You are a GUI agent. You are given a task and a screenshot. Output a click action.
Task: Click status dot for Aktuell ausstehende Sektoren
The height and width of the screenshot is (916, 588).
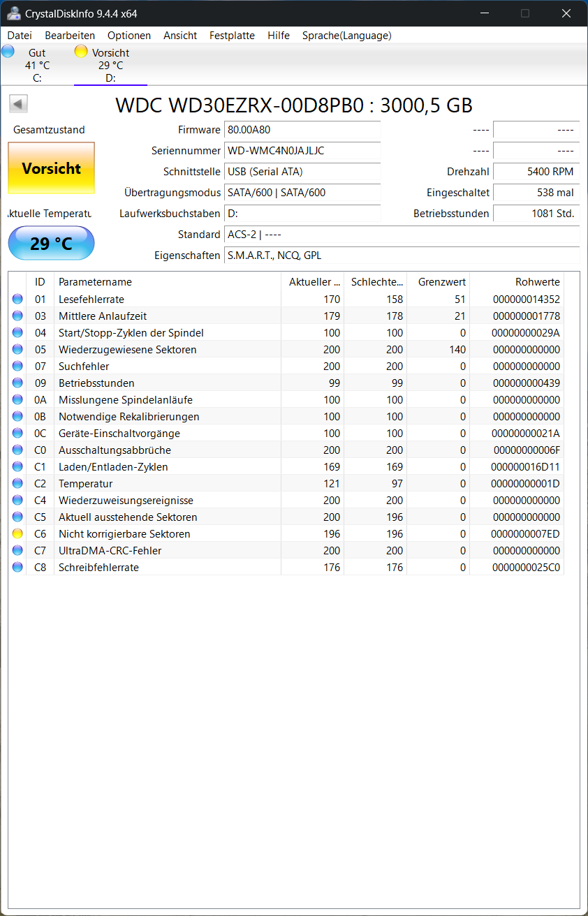[17, 517]
